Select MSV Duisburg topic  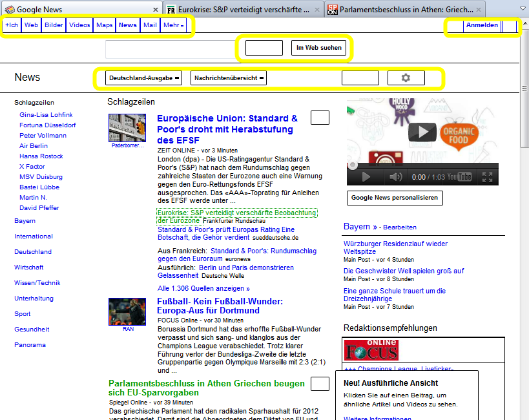pyautogui.click(x=41, y=177)
